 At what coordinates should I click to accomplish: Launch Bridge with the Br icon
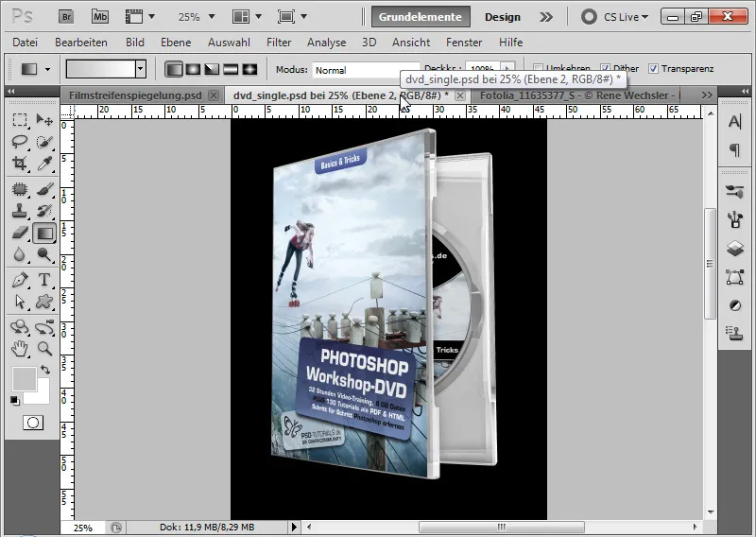click(66, 17)
